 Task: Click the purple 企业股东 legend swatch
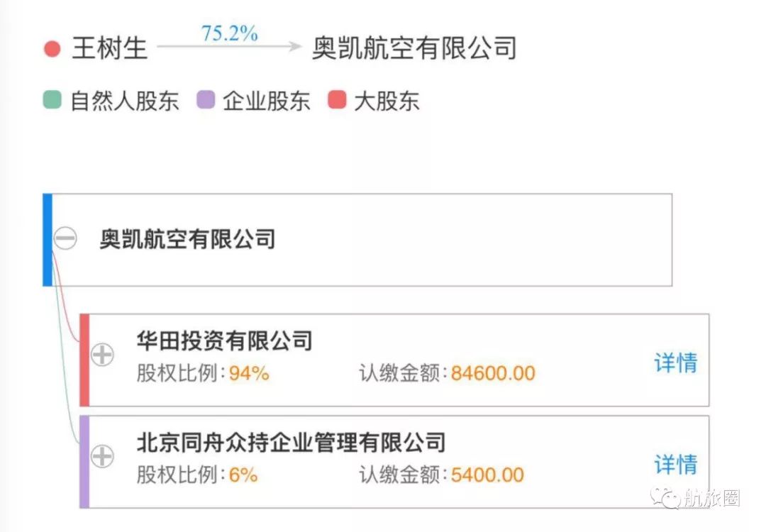[206, 100]
